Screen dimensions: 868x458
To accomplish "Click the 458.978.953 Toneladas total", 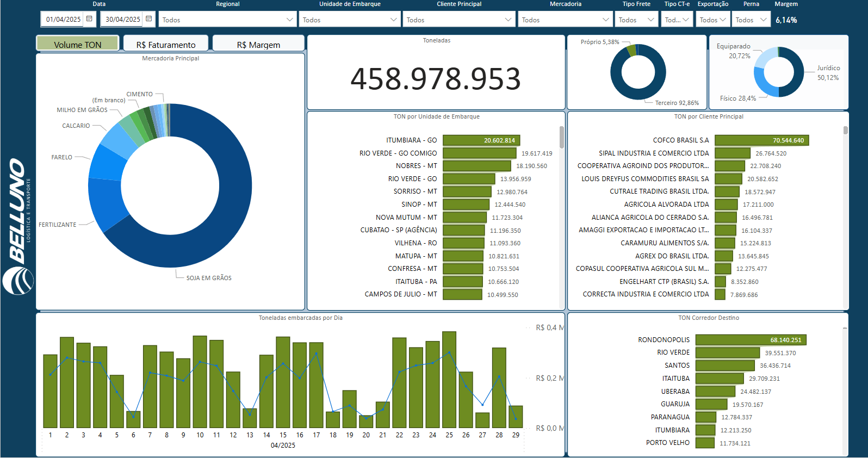I will pos(436,79).
